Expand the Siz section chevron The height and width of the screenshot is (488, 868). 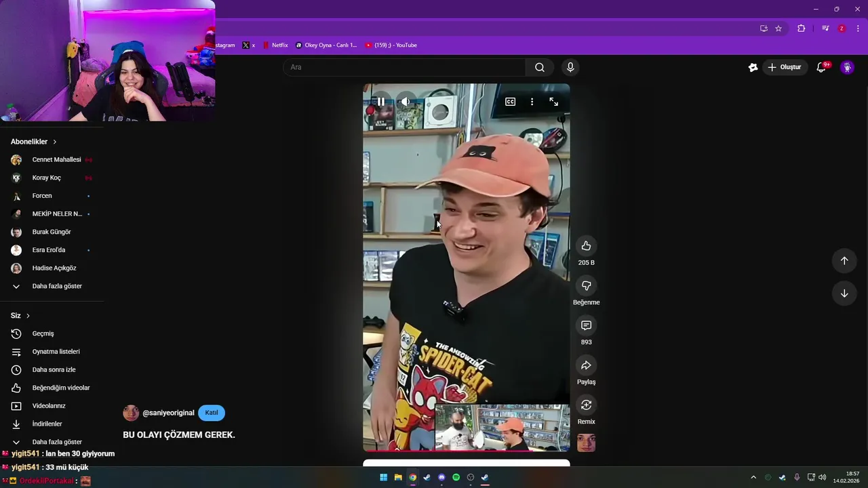click(x=28, y=316)
